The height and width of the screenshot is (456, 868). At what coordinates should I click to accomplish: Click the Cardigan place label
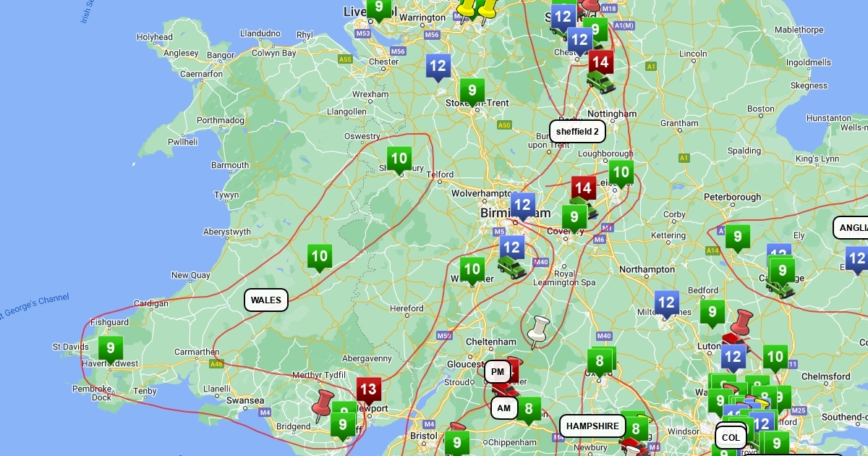click(150, 304)
